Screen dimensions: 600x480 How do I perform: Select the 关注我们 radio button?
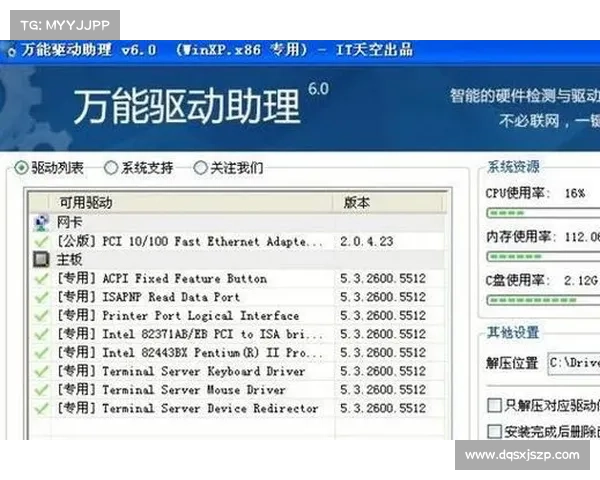pos(200,168)
